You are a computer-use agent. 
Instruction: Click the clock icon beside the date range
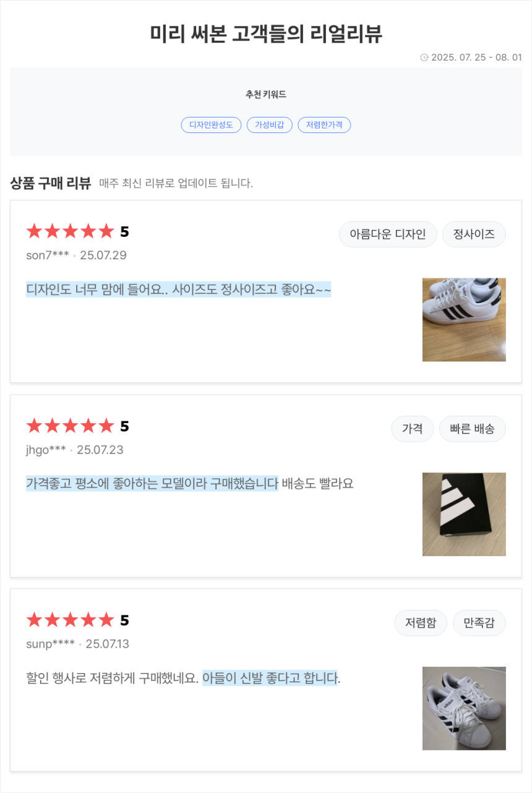coord(424,58)
